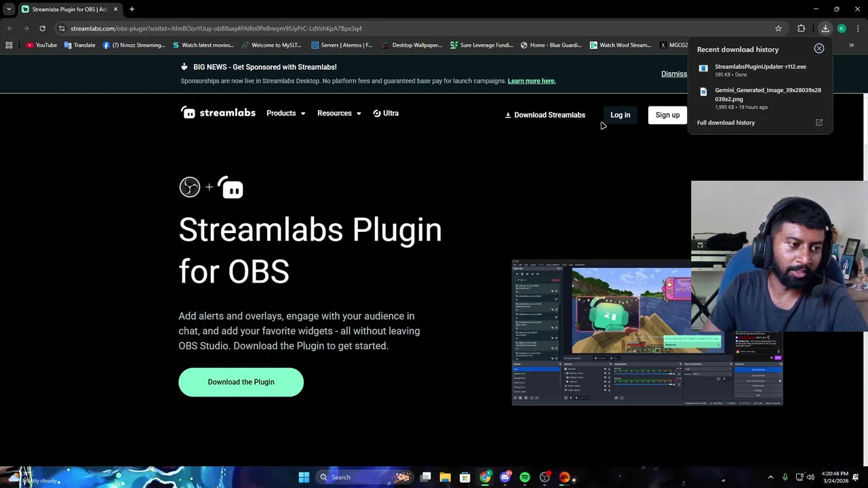
Task: Click the site information icon in the address bar
Action: click(x=62, y=28)
